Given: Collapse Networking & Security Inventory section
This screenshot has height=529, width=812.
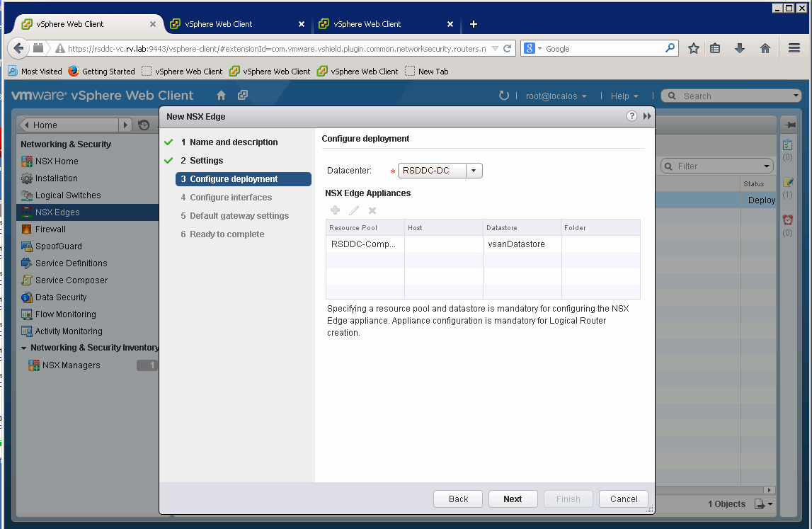Looking at the screenshot, I should (x=24, y=348).
